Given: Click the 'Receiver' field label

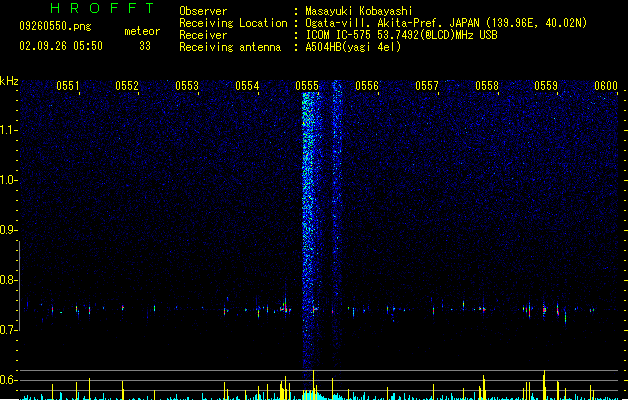Looking at the screenshot, I should [203, 35].
